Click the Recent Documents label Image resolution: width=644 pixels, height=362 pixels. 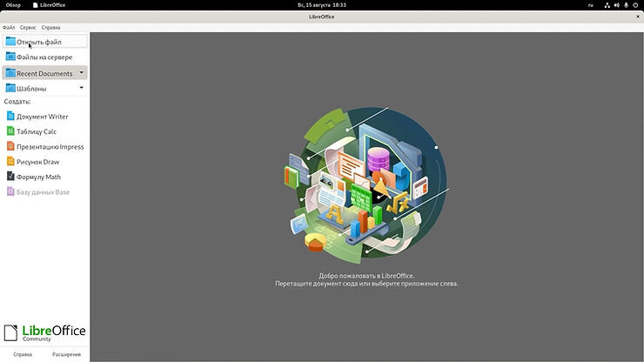click(44, 74)
